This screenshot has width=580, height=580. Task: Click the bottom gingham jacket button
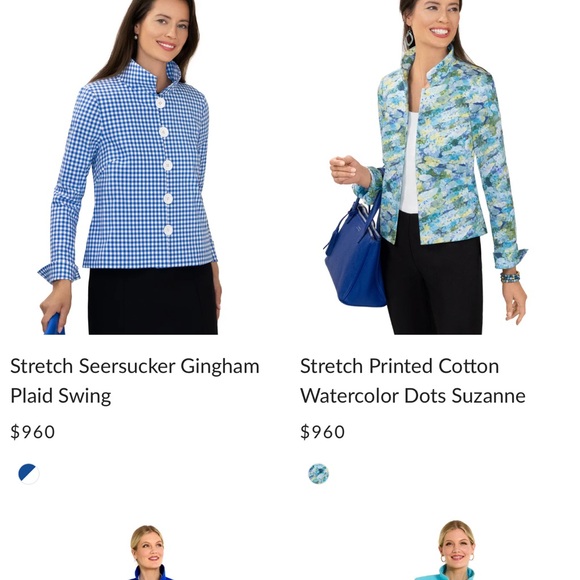[168, 230]
